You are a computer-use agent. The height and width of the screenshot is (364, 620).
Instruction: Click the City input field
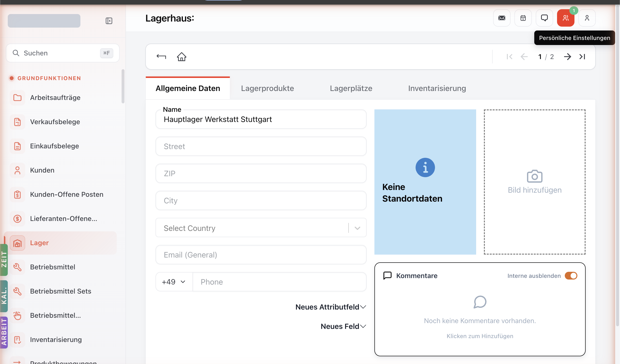[x=261, y=200]
